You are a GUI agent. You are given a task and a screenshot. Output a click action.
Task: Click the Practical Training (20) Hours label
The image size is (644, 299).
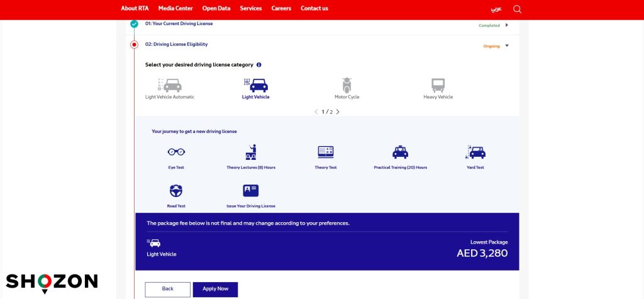(x=401, y=167)
